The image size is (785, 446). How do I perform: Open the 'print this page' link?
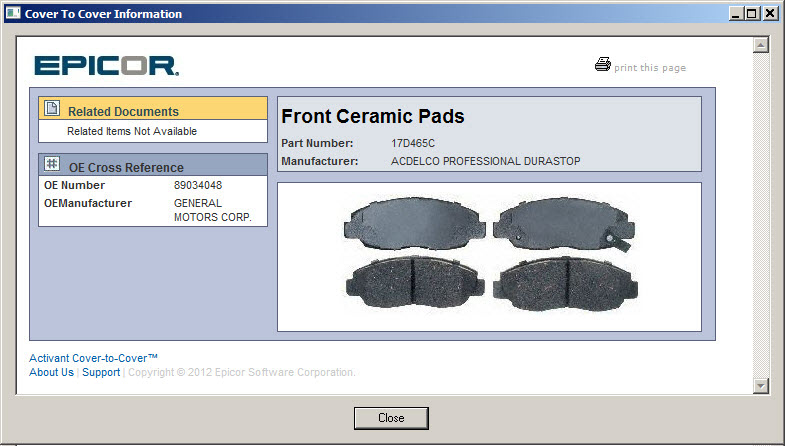pos(650,68)
